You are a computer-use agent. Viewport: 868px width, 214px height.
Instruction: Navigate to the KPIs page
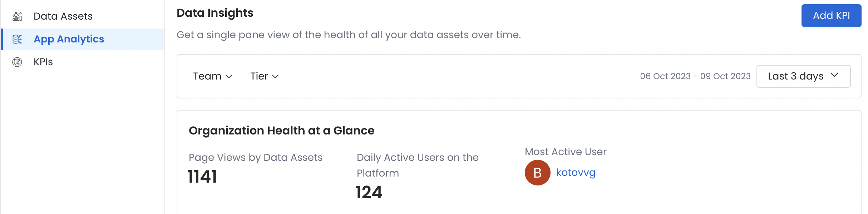point(43,61)
